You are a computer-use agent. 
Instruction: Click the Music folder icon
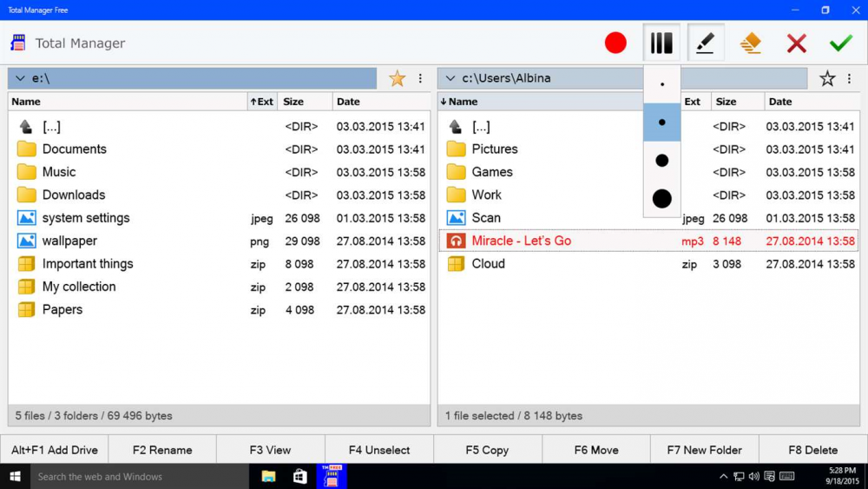[26, 172]
